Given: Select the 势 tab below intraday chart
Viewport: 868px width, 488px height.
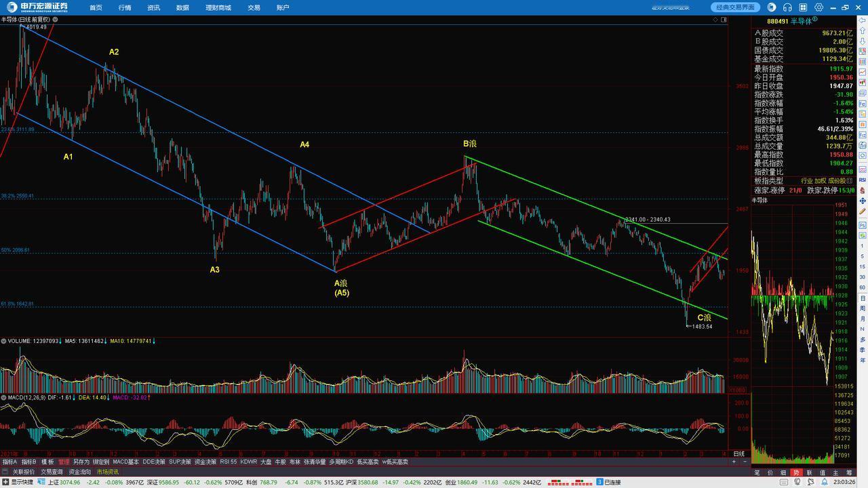Looking at the screenshot, I should (x=796, y=472).
